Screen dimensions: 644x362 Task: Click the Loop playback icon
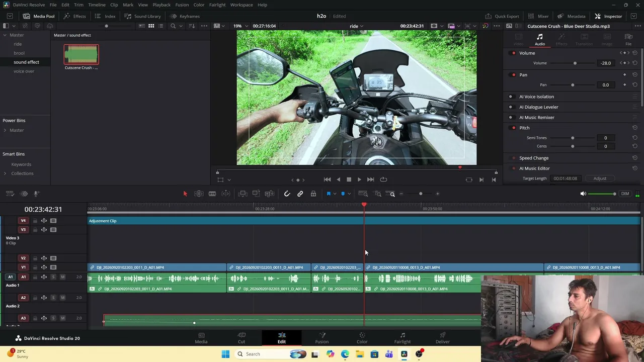383,179
